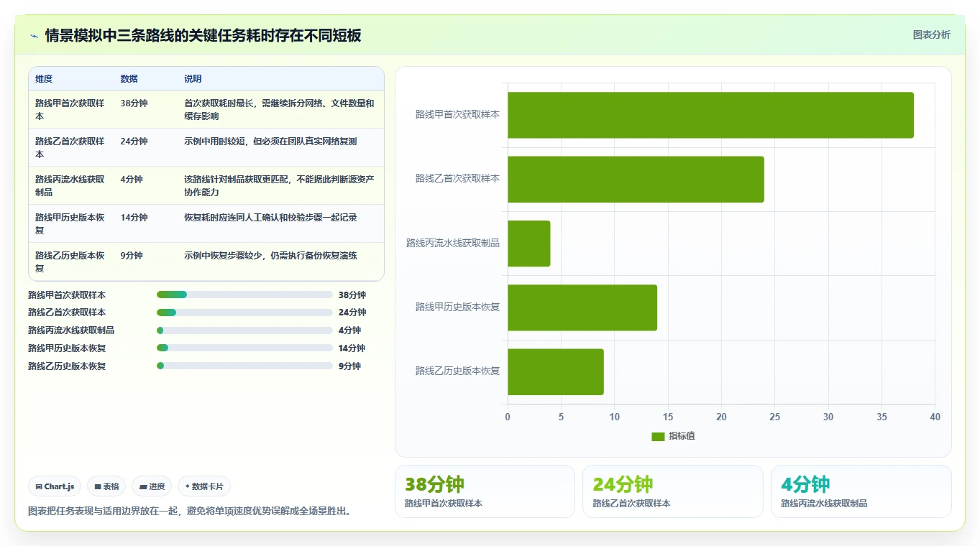Click the 进度 tag chip
Viewport: 980px width, 546px height.
point(152,486)
